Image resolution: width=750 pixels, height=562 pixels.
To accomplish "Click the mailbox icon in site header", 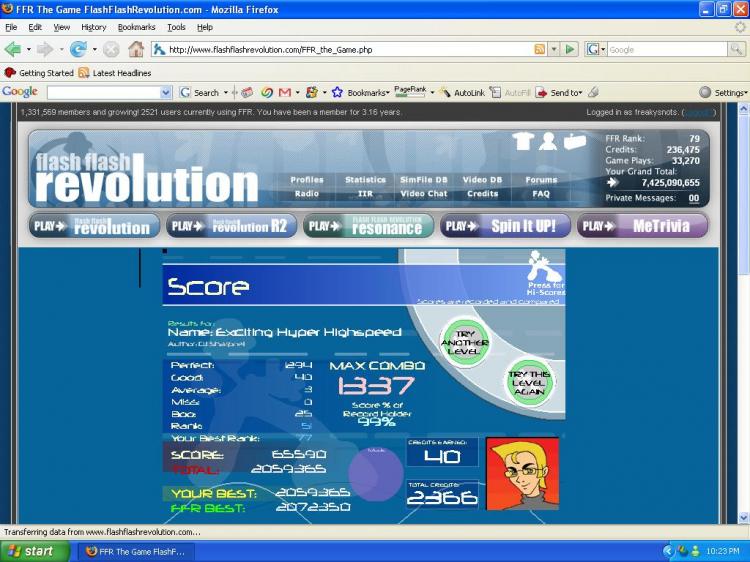I will click(574, 142).
